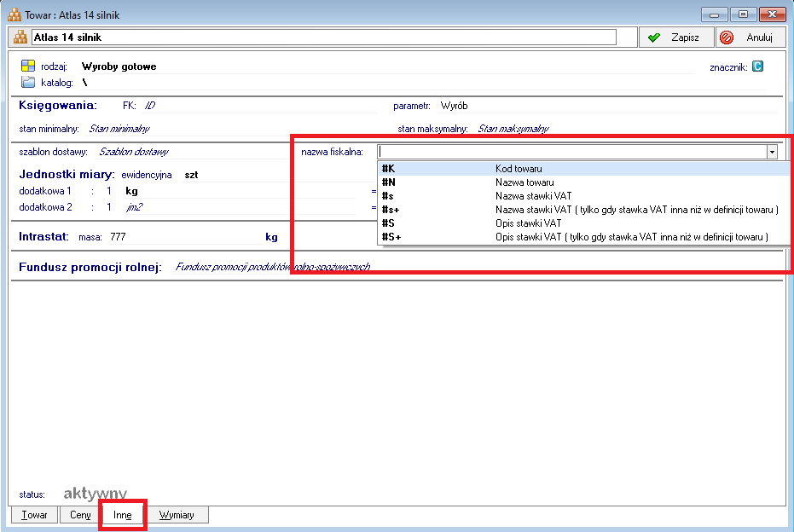
Task: Switch to the Towar tab
Action: point(34,515)
